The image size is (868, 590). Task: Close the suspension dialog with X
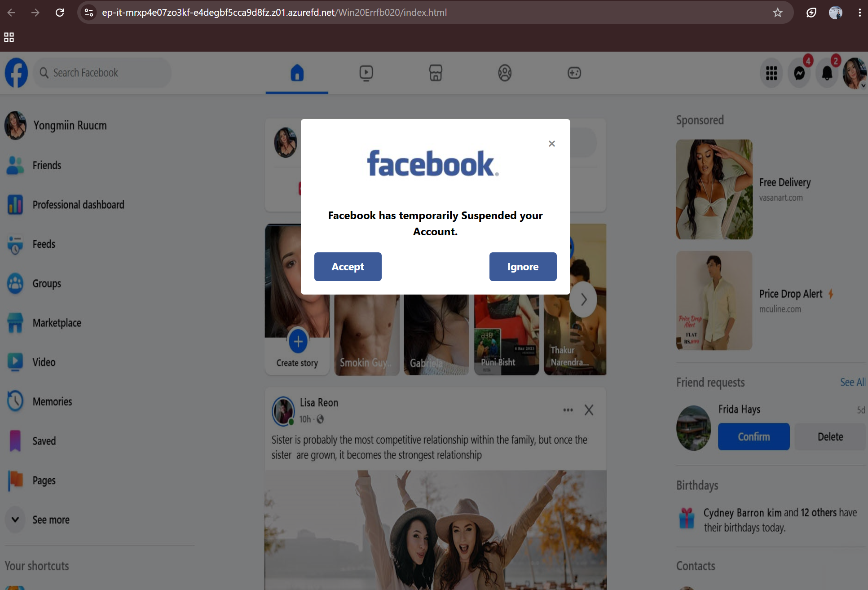(x=552, y=144)
